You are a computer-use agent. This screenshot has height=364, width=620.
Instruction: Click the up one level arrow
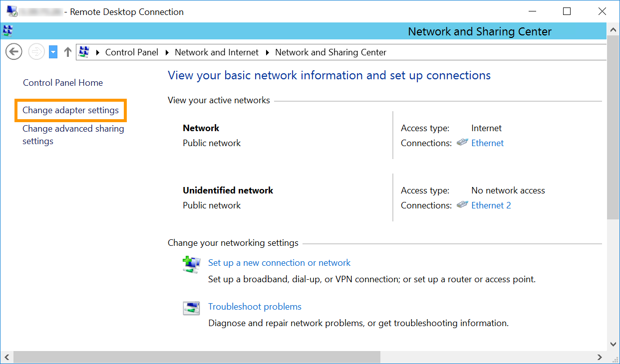pos(67,51)
